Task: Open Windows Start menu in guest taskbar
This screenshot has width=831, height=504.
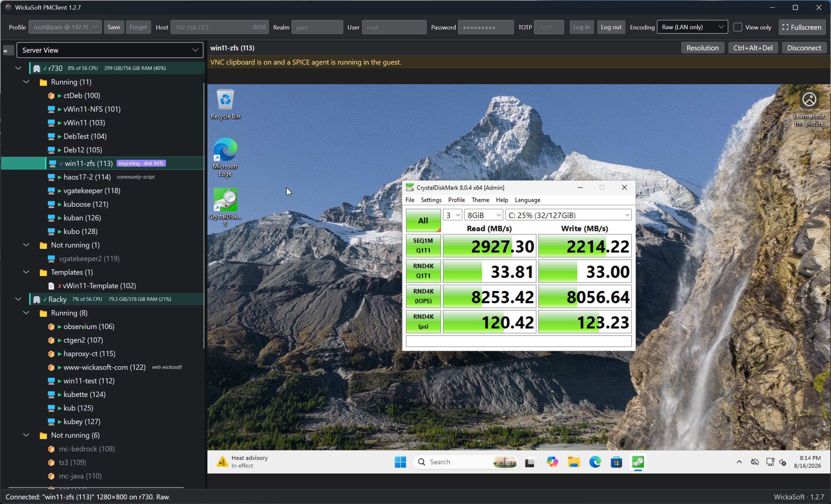Action: 400,462
